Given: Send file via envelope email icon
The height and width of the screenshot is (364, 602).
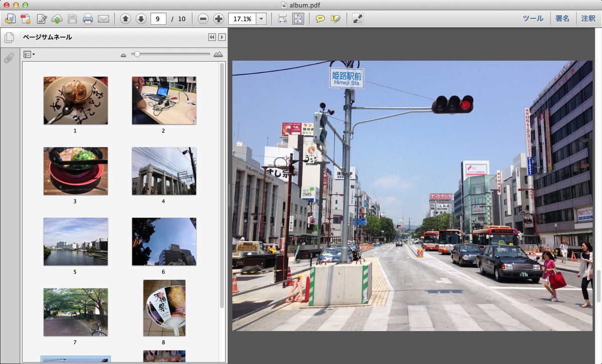Looking at the screenshot, I should [x=103, y=19].
